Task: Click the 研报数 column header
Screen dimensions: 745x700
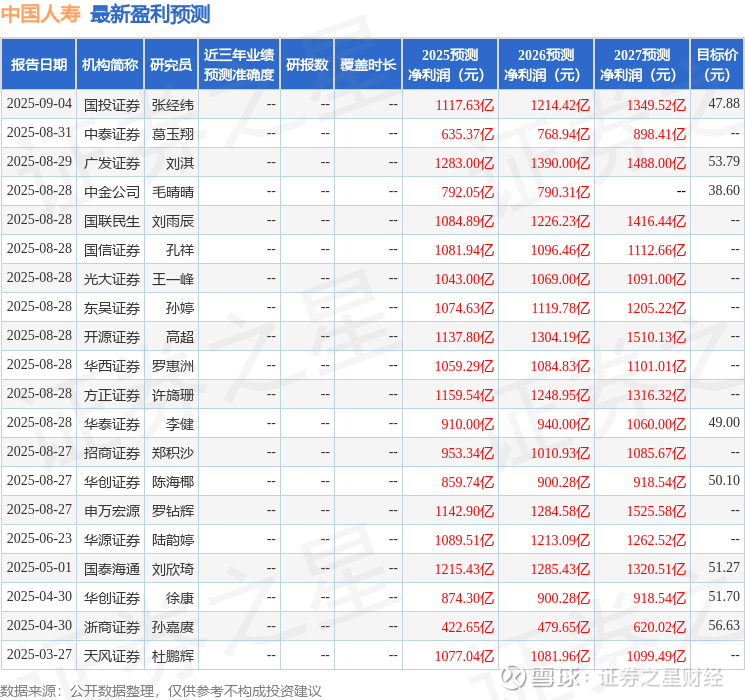Action: pos(307,65)
